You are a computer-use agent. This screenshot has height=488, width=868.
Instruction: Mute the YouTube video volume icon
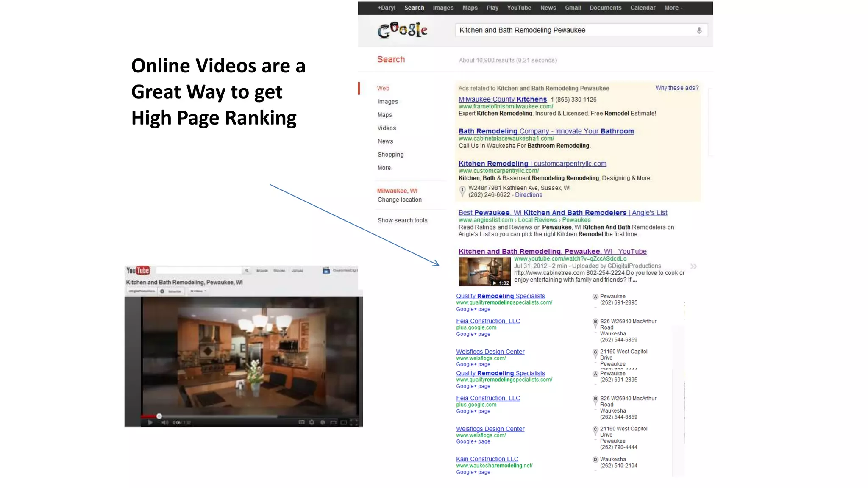pyautogui.click(x=164, y=422)
